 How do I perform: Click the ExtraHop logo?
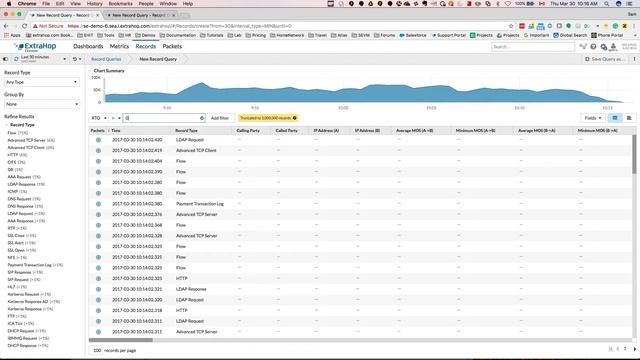[35, 47]
